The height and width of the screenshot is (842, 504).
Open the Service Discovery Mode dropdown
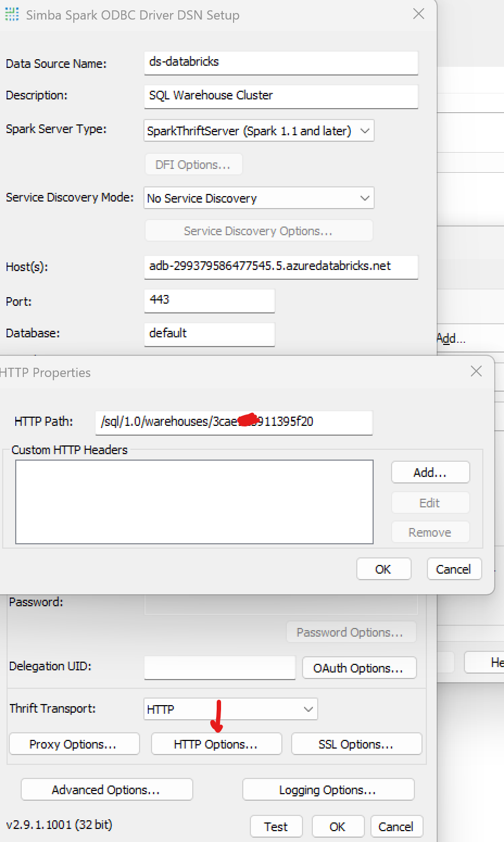pos(259,198)
